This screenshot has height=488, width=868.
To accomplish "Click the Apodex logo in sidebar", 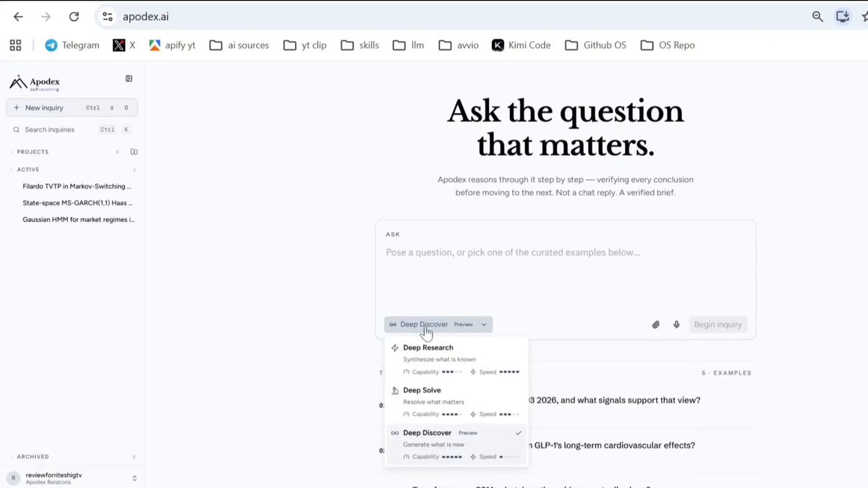I will 35,83.
